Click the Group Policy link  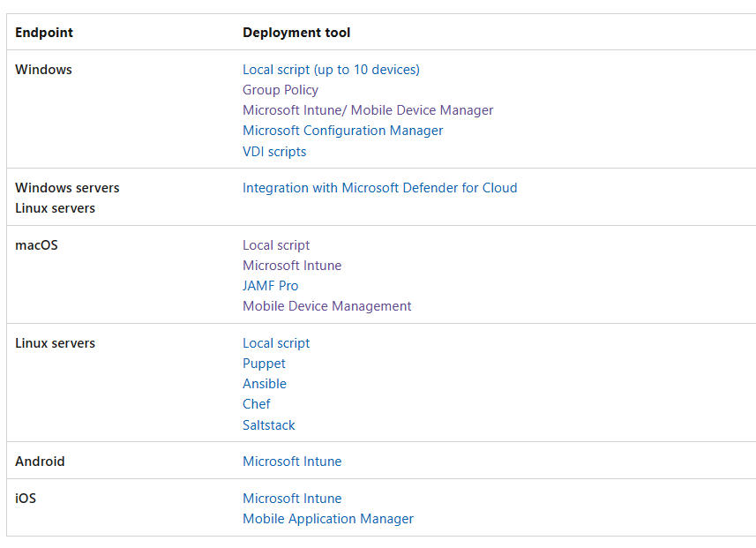point(281,89)
